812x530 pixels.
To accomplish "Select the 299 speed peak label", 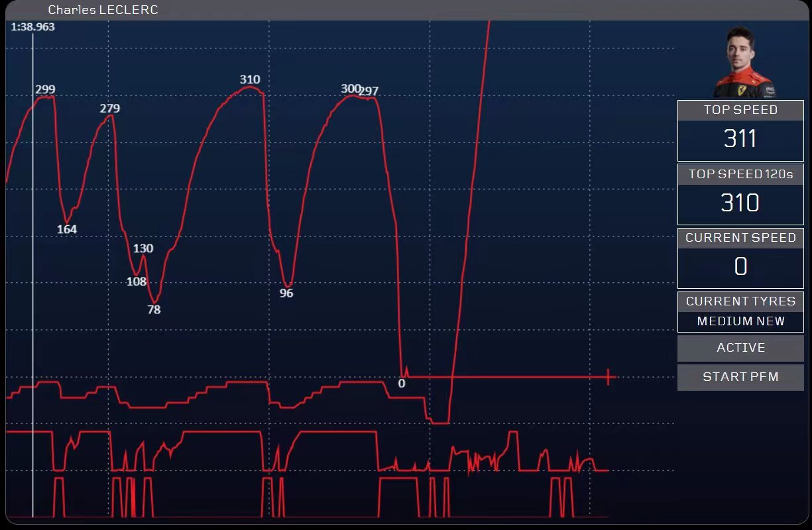I will click(45, 89).
